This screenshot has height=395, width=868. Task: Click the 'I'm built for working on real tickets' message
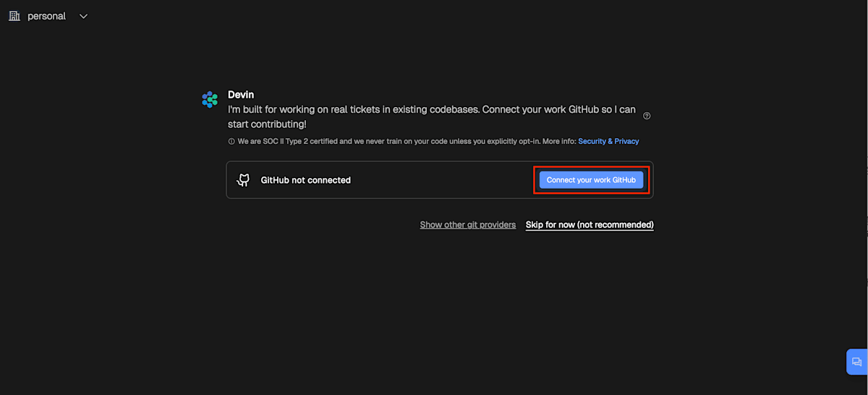[x=432, y=117]
